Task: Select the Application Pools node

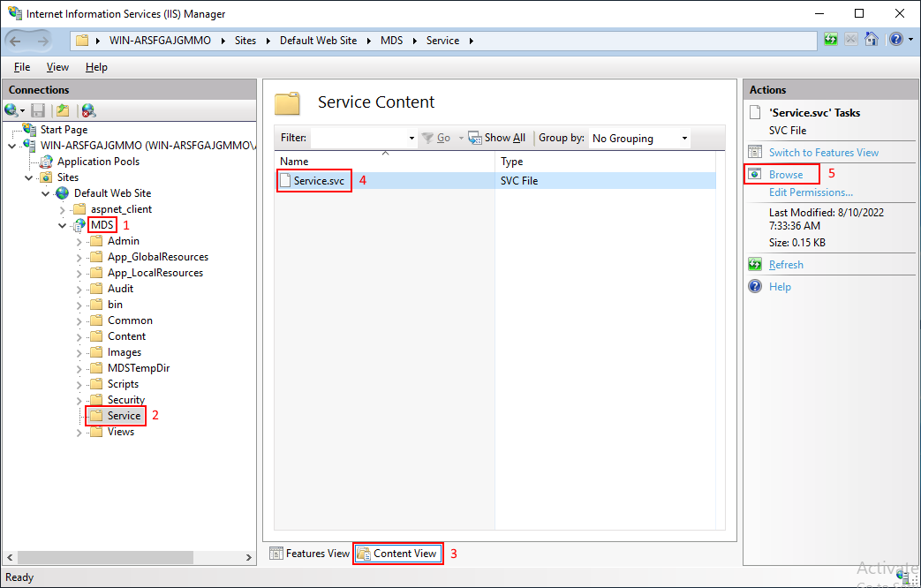Action: coord(98,161)
